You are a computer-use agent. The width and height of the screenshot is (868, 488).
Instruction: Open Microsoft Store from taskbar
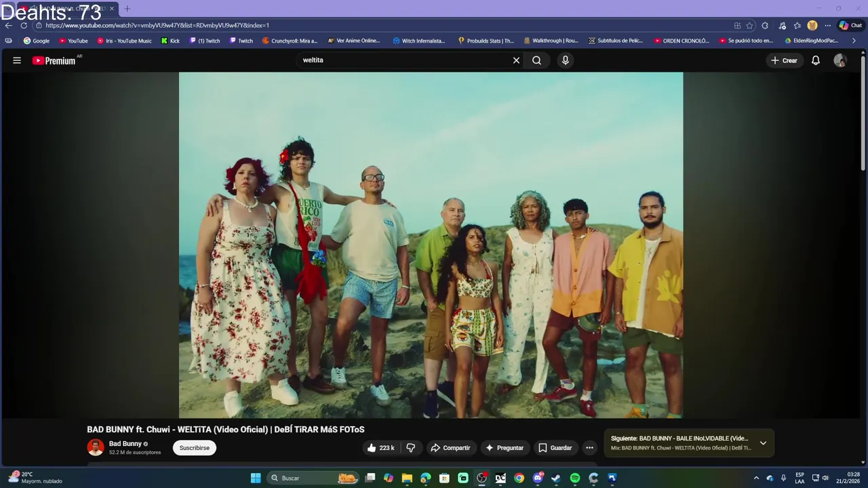tap(444, 478)
